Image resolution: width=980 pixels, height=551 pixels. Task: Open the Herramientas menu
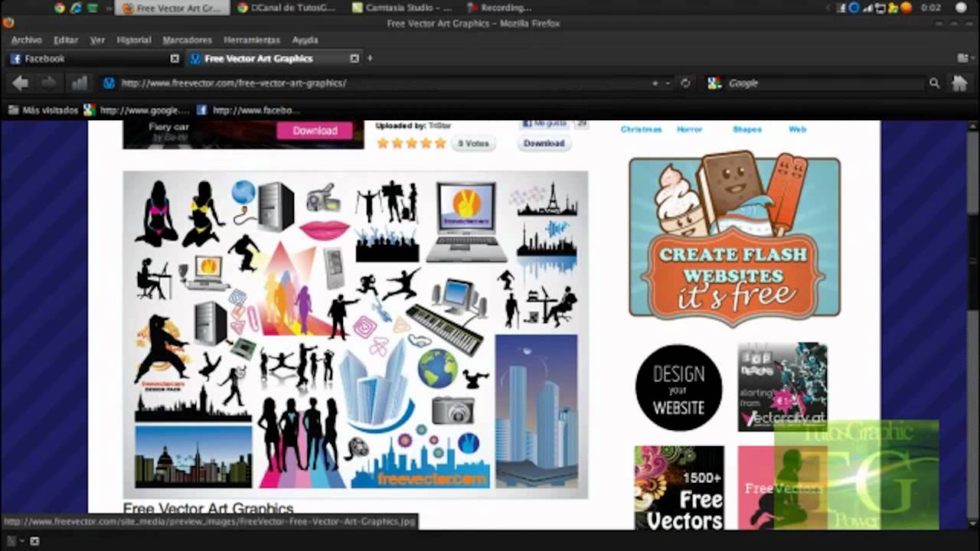click(x=252, y=40)
